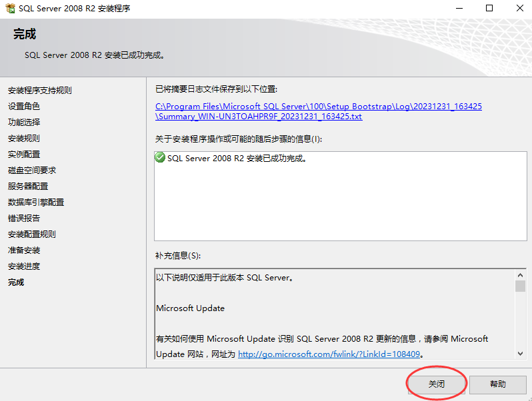532x401 pixels.
Task: Select the 设置角色 step
Action: [x=24, y=107]
